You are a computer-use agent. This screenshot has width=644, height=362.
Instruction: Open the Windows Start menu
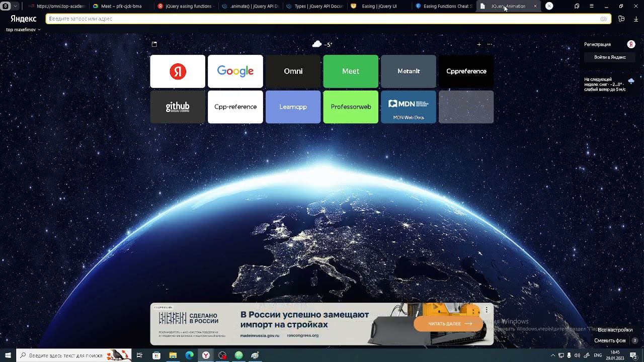[x=8, y=355]
